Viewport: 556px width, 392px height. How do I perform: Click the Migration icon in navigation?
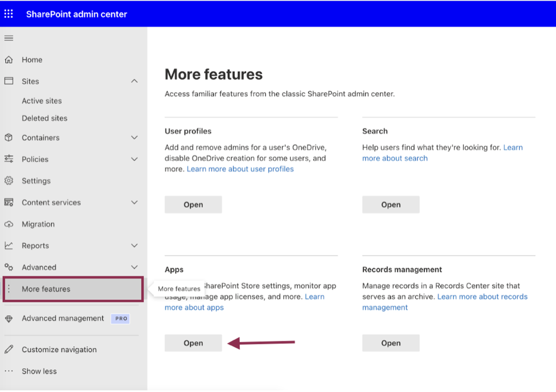click(8, 224)
